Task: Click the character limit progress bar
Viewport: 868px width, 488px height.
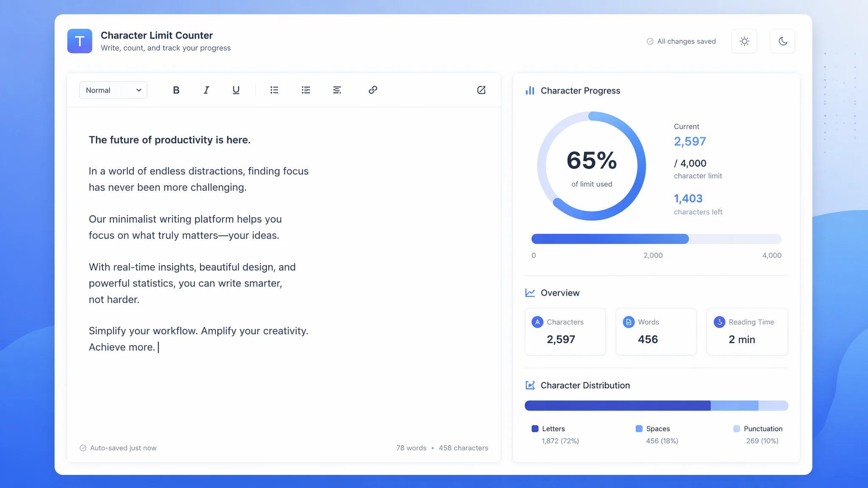Action: point(656,239)
